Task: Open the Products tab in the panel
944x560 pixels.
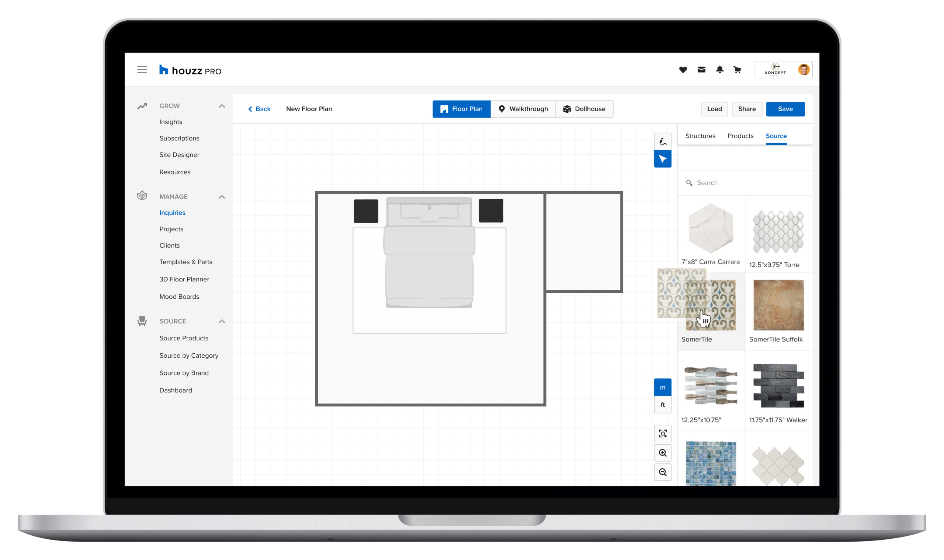Action: (740, 136)
